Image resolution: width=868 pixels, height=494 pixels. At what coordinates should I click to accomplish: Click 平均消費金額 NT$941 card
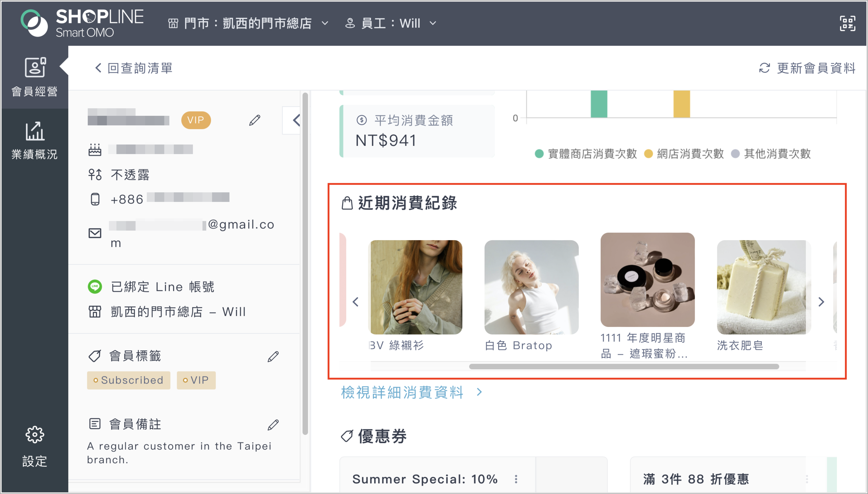click(417, 131)
